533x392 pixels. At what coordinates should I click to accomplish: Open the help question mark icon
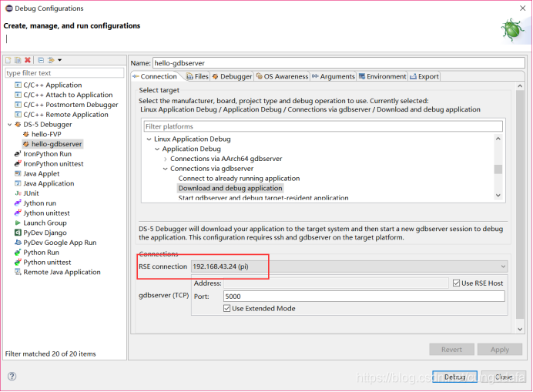(12, 376)
